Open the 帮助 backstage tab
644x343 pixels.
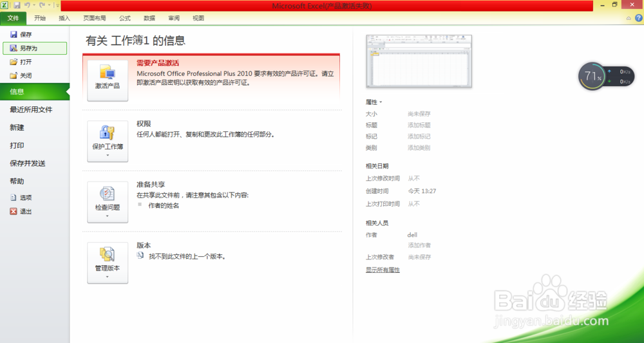pos(17,181)
